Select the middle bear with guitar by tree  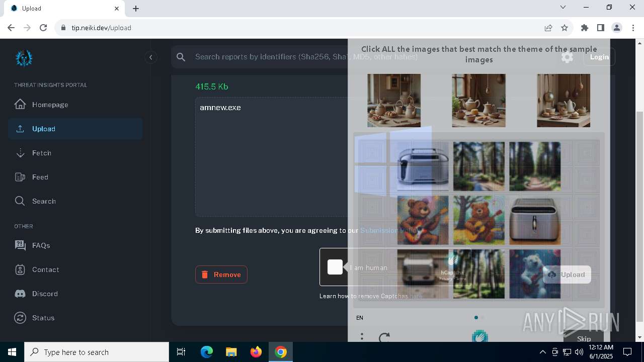click(478, 220)
